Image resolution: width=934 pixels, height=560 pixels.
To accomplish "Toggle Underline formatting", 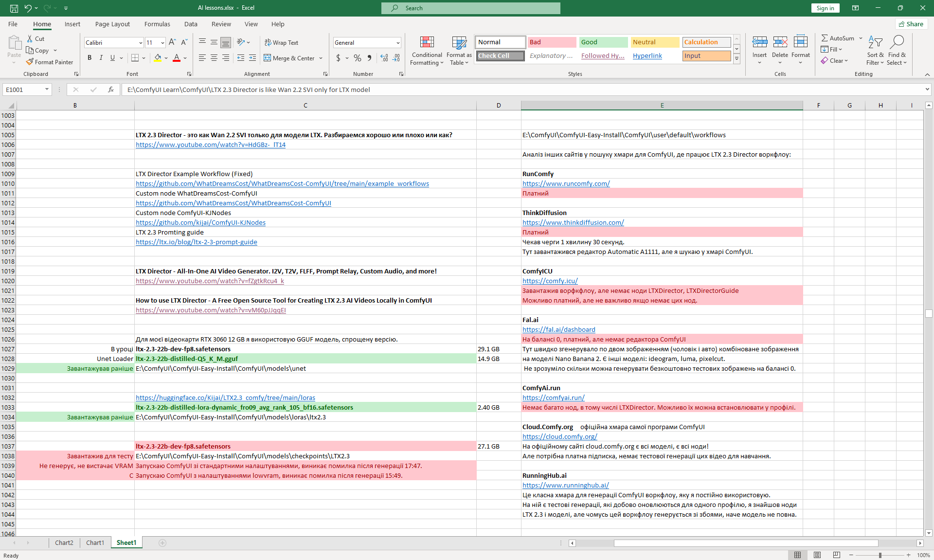I will [112, 58].
